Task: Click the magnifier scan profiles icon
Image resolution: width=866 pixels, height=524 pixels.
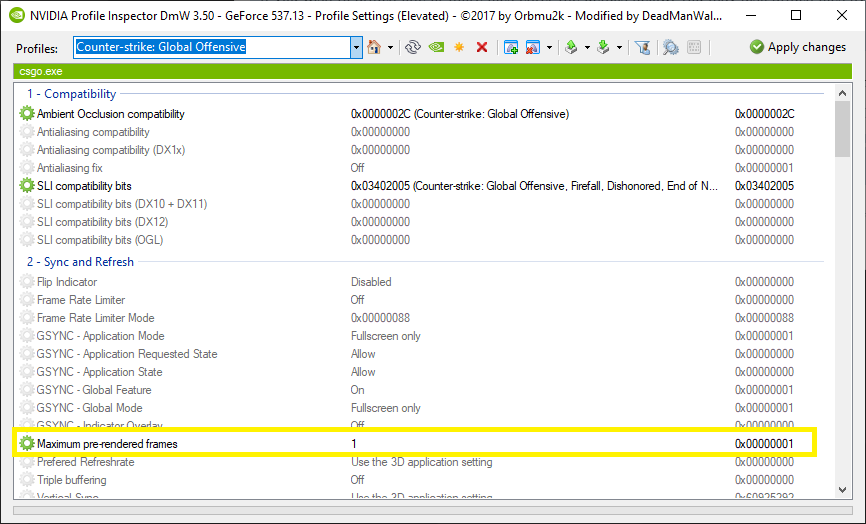Action: (x=670, y=47)
